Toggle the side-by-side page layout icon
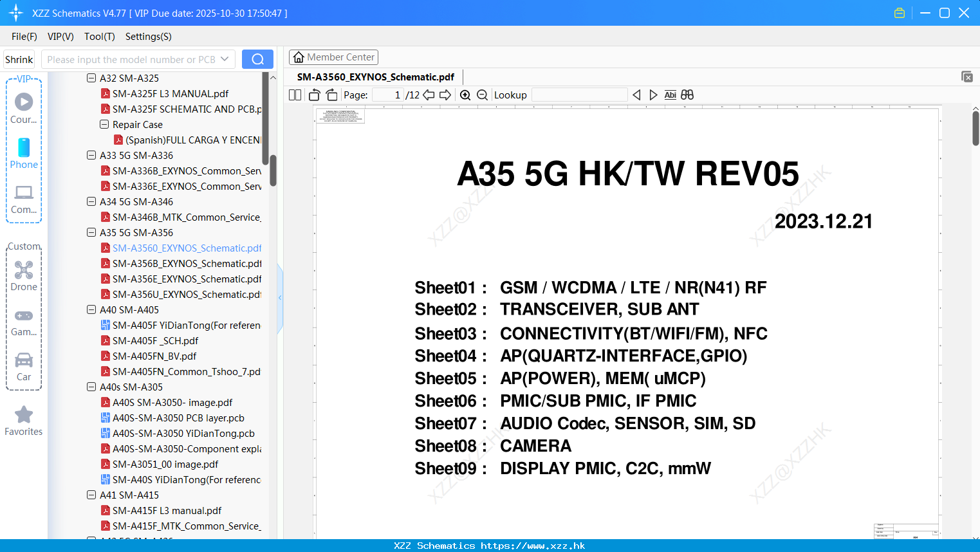 tap(295, 95)
